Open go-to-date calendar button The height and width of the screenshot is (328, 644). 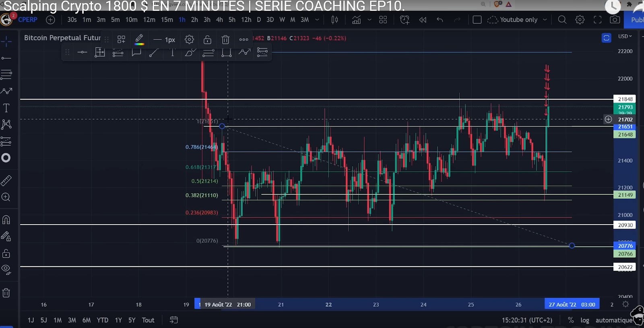click(174, 320)
